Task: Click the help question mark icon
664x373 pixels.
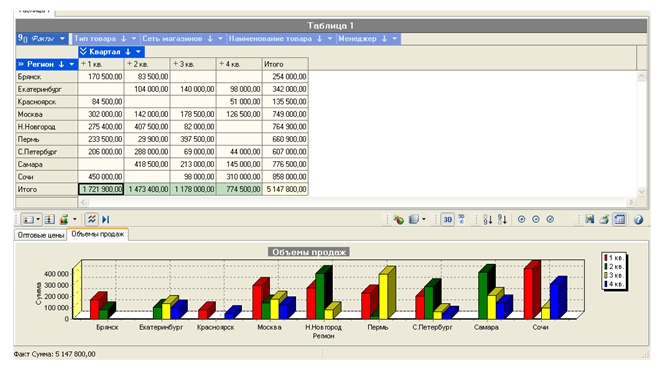Action: 638,219
